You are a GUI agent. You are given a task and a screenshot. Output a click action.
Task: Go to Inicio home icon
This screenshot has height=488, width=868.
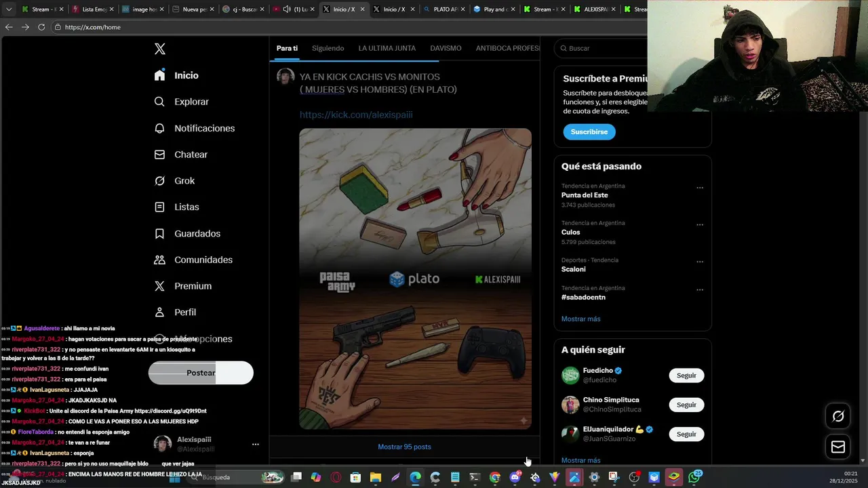click(159, 75)
